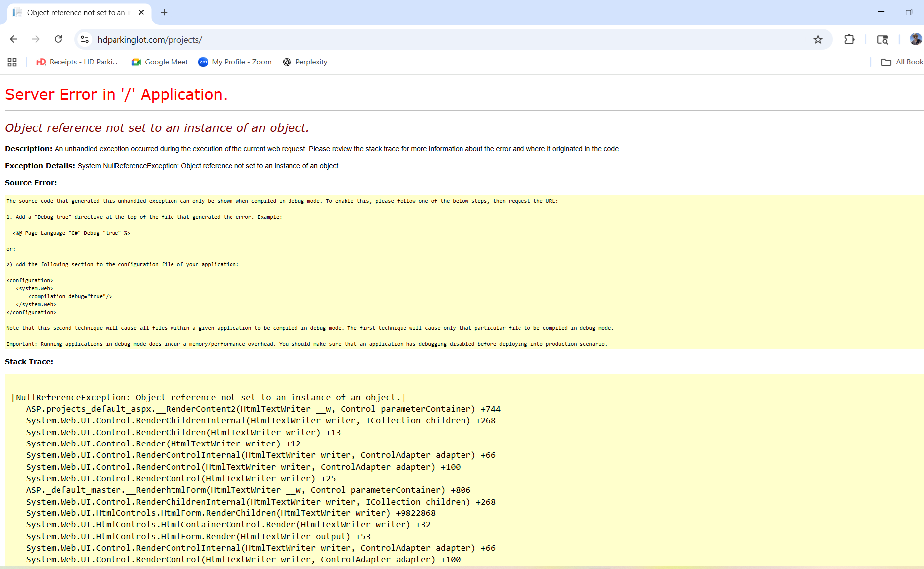The image size is (924, 569).
Task: Open My Profile - Zoom bookmark
Action: (235, 62)
